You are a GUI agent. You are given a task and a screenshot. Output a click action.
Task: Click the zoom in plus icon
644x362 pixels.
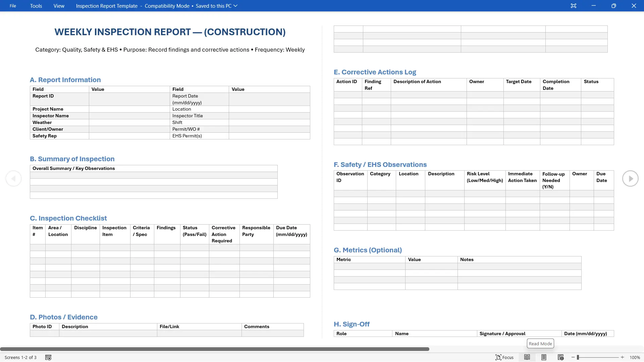tap(622, 357)
